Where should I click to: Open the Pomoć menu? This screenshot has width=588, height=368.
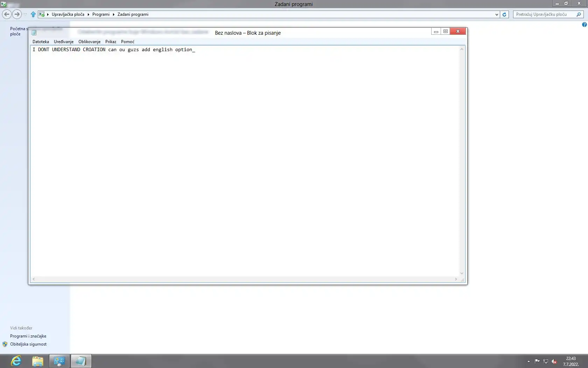(127, 42)
